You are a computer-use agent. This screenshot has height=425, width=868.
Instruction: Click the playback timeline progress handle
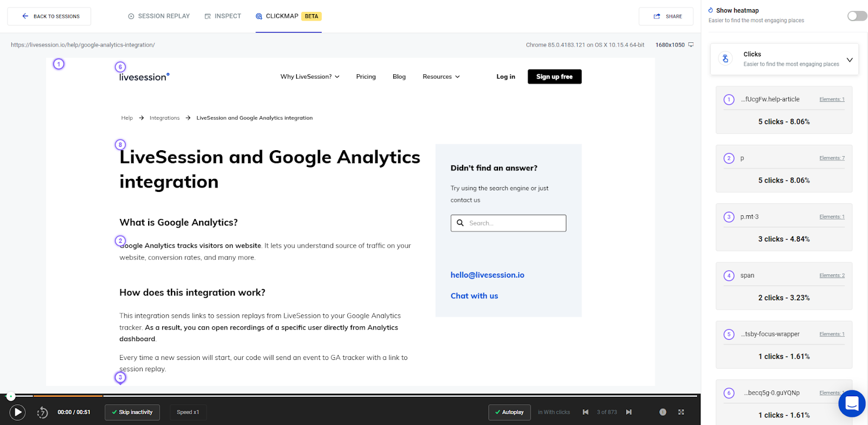coord(11,396)
